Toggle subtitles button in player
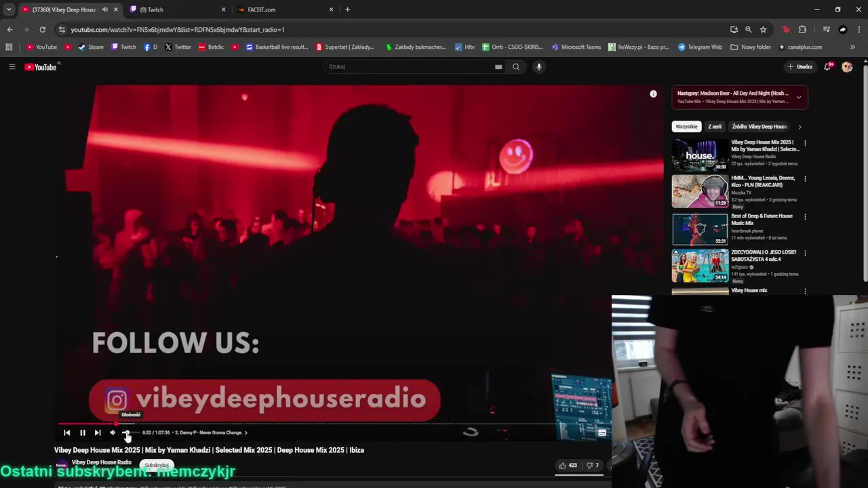 coord(601,432)
